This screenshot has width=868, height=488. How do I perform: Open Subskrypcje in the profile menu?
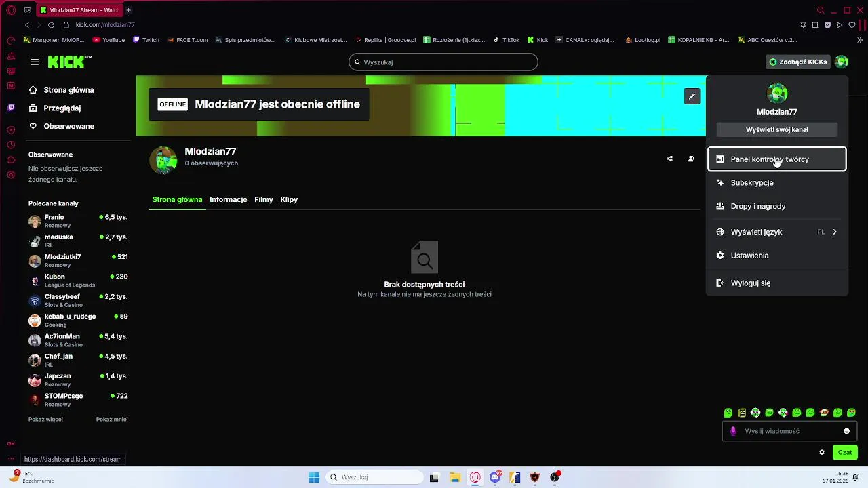(777, 182)
